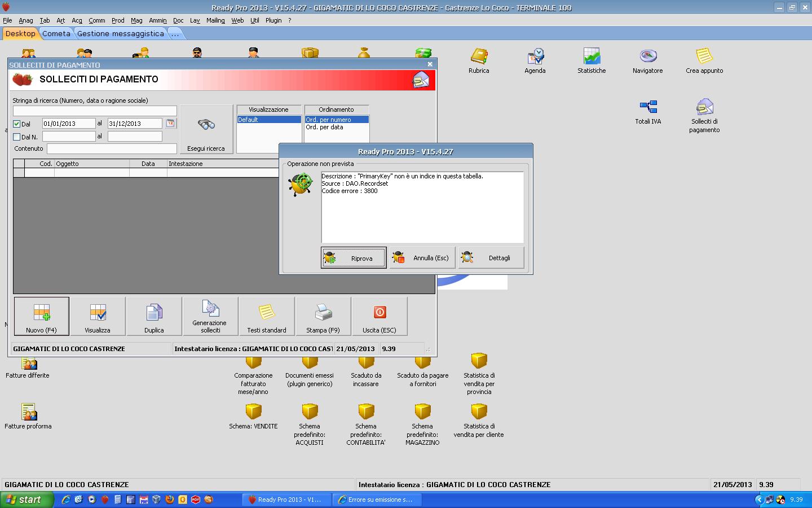812x508 pixels.
Task: Select Ord. per data ordering option
Action: click(x=325, y=128)
